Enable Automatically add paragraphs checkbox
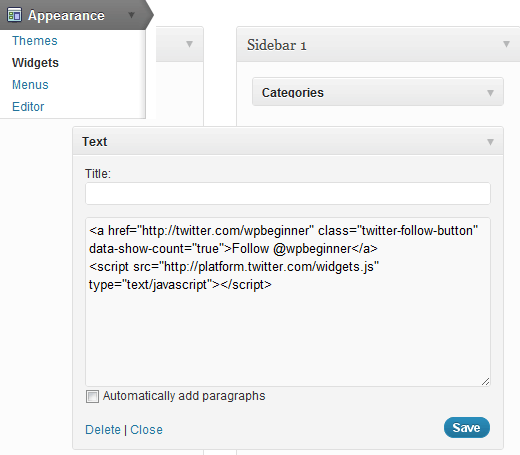The image size is (520, 455). 92,396
